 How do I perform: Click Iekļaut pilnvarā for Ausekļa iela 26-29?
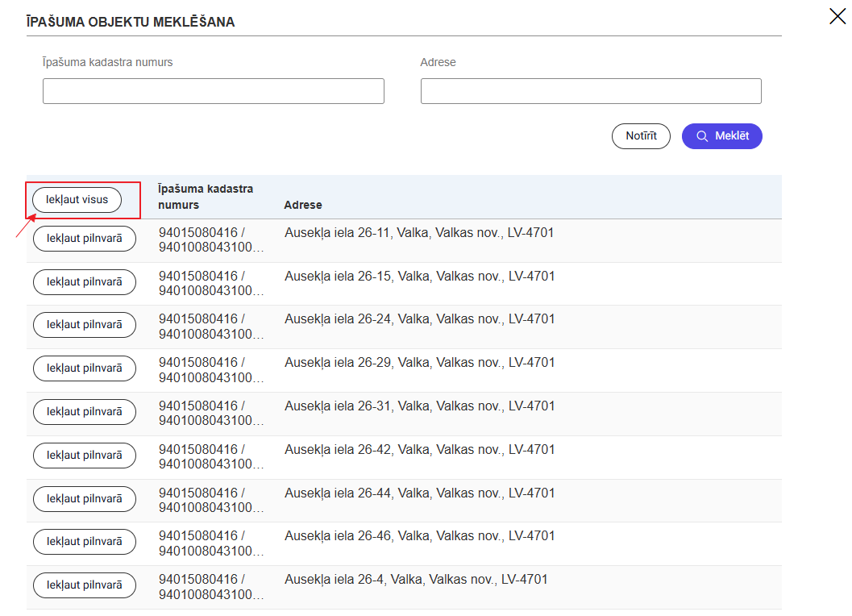coord(84,368)
